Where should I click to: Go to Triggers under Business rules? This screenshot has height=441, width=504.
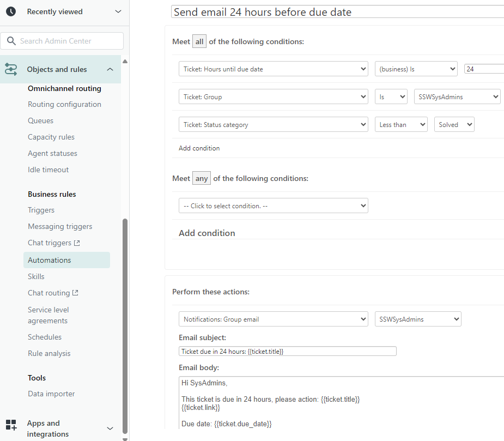click(41, 210)
